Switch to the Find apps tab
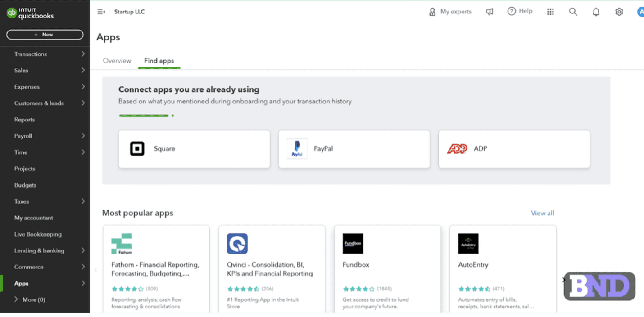 [159, 60]
